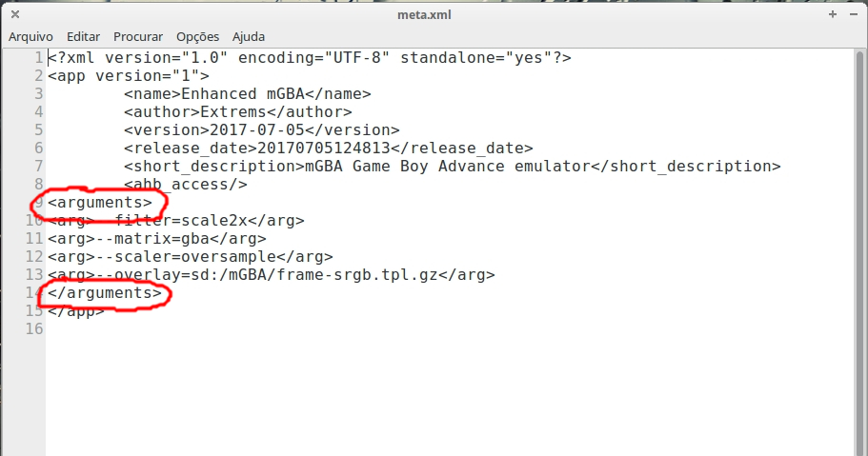This screenshot has height=456, width=868.
Task: Click the Enhanced mGBA name line
Action: point(247,94)
